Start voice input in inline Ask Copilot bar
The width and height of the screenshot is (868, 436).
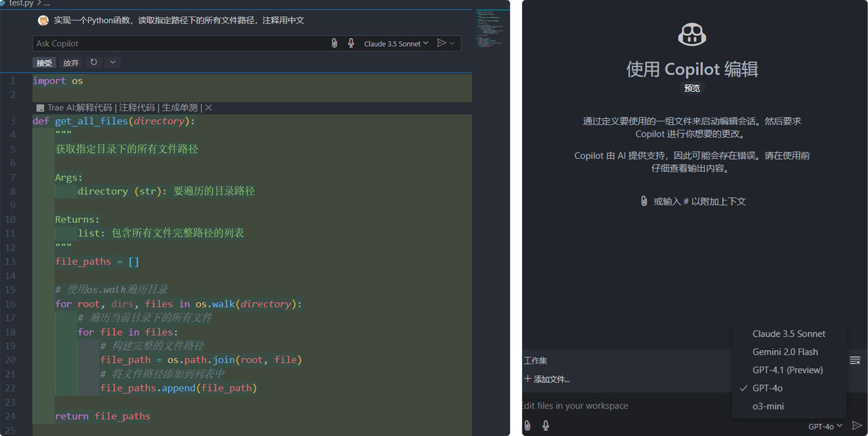pos(351,43)
